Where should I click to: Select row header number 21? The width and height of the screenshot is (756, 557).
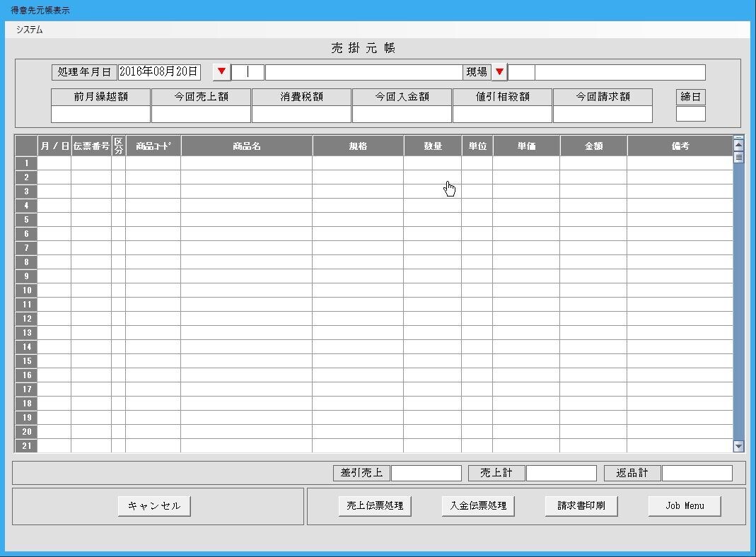(x=26, y=446)
